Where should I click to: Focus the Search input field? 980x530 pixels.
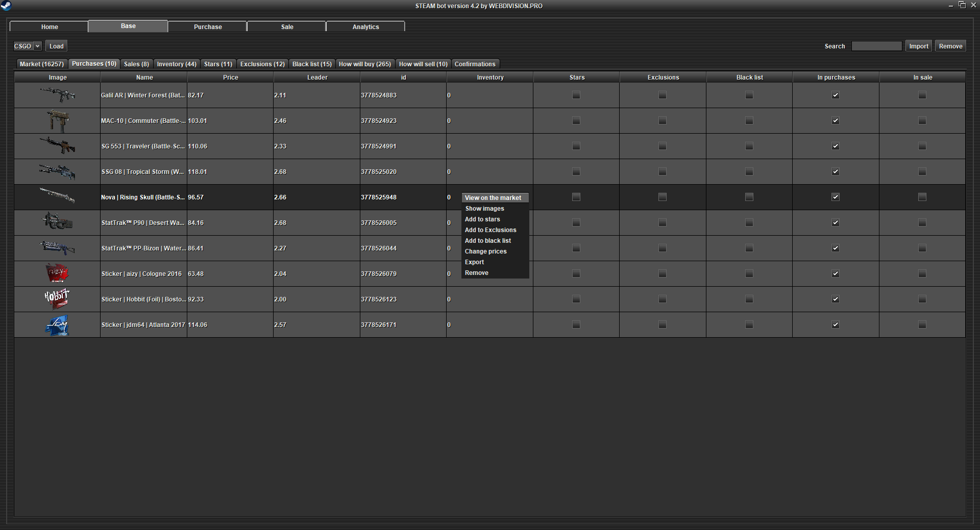click(x=876, y=46)
